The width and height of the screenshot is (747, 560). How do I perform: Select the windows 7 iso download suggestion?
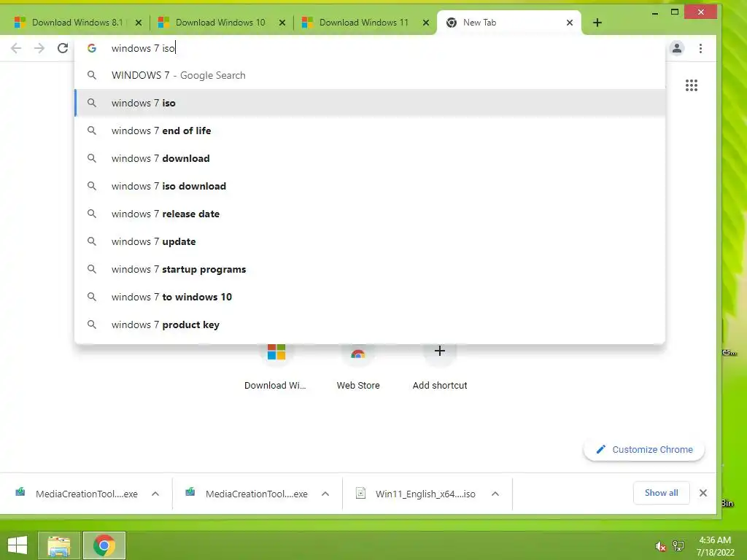pos(370,186)
